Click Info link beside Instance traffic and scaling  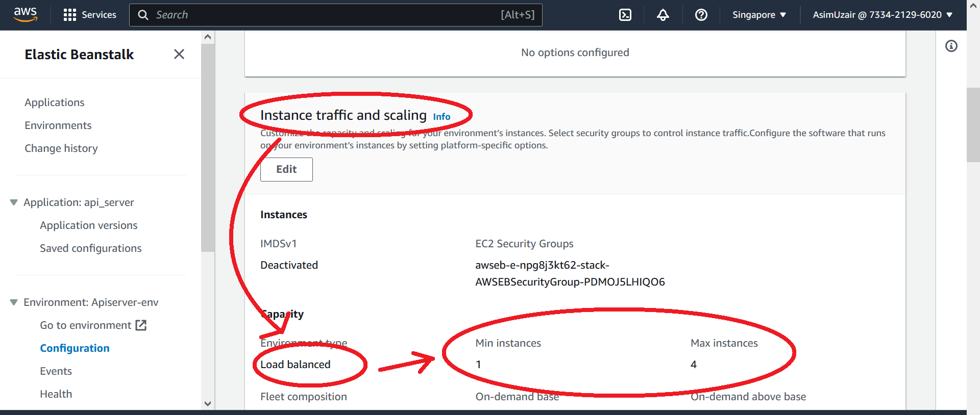pos(442,117)
